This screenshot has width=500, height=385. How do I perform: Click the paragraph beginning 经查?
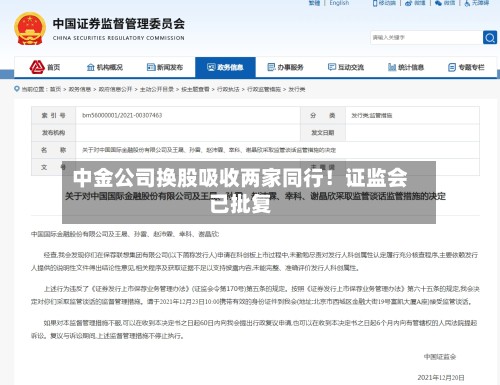[x=255, y=261]
